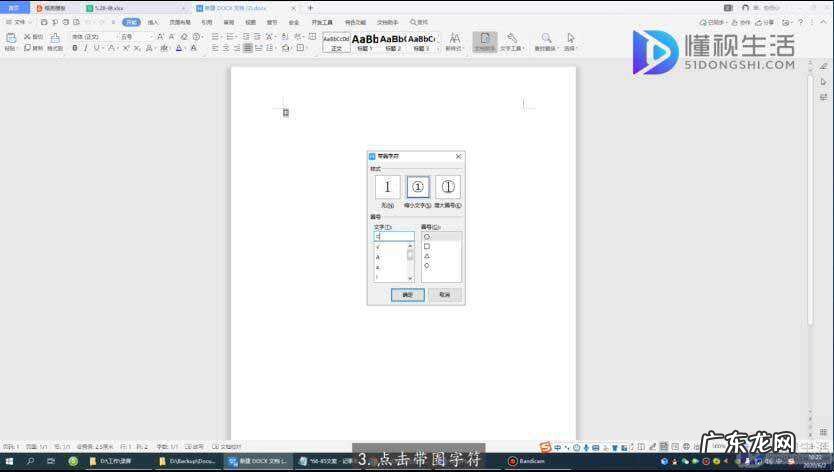Select the 缩小文字 enclosure style

pyautogui.click(x=418, y=187)
